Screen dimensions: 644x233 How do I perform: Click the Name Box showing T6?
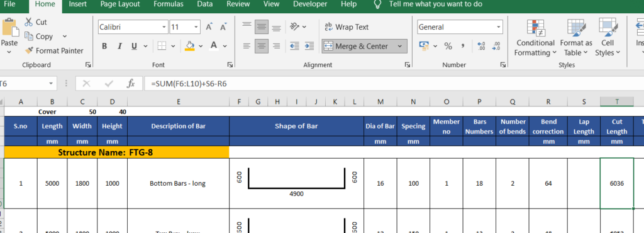pyautogui.click(x=23, y=83)
